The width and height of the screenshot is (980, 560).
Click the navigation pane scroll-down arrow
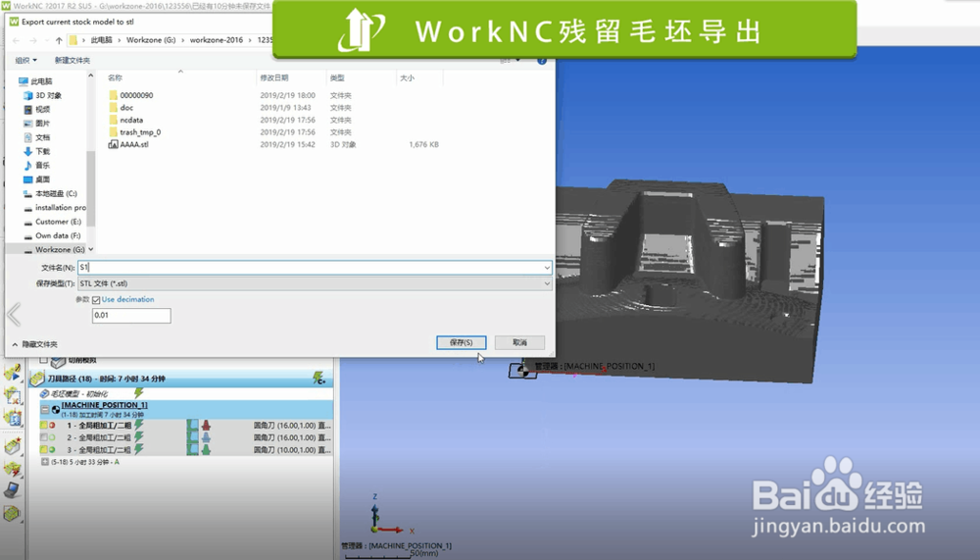pyautogui.click(x=90, y=249)
